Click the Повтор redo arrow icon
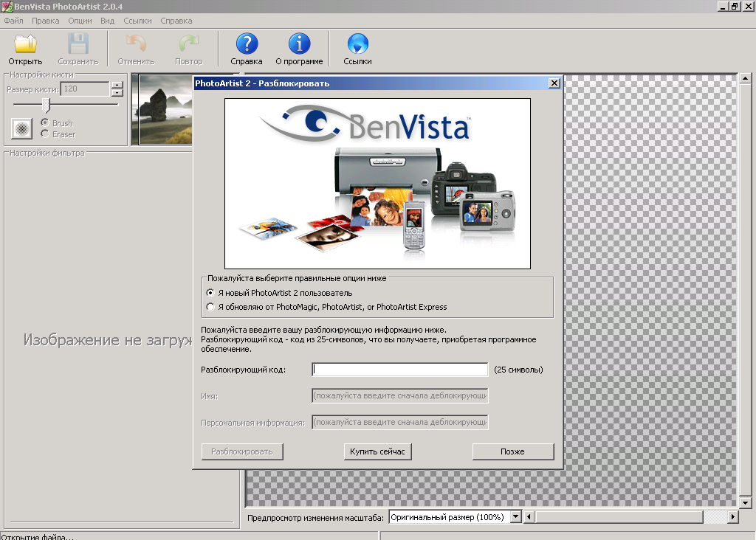The height and width of the screenshot is (540, 756). pos(188,44)
